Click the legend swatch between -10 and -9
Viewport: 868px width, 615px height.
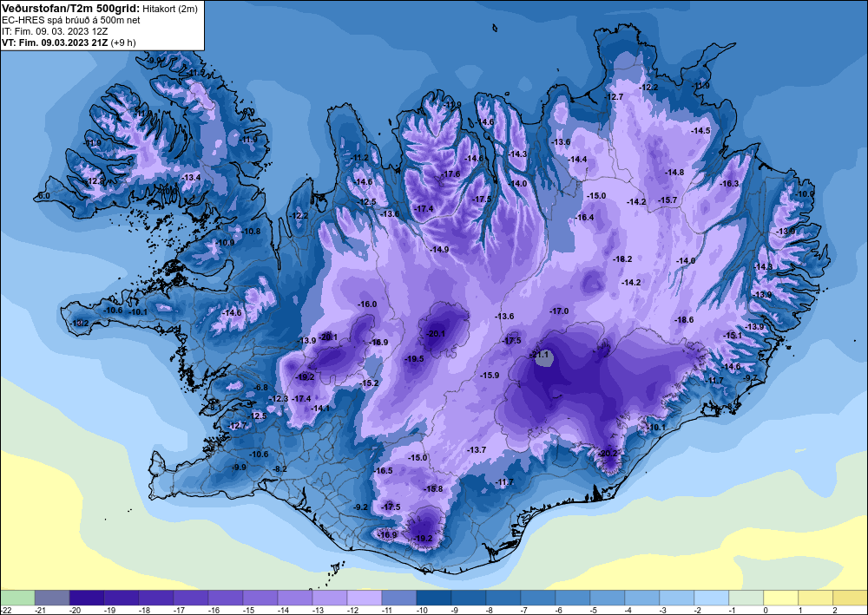(x=433, y=598)
